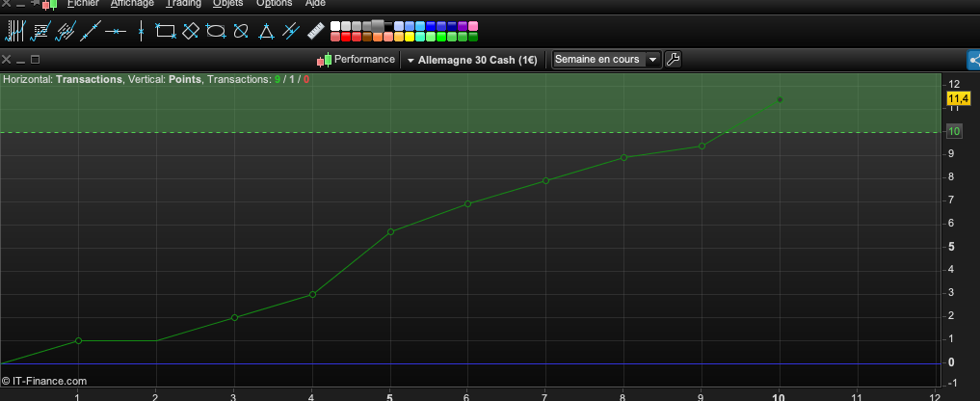
Task: Select the diagonal trend line tool
Action: 91,30
